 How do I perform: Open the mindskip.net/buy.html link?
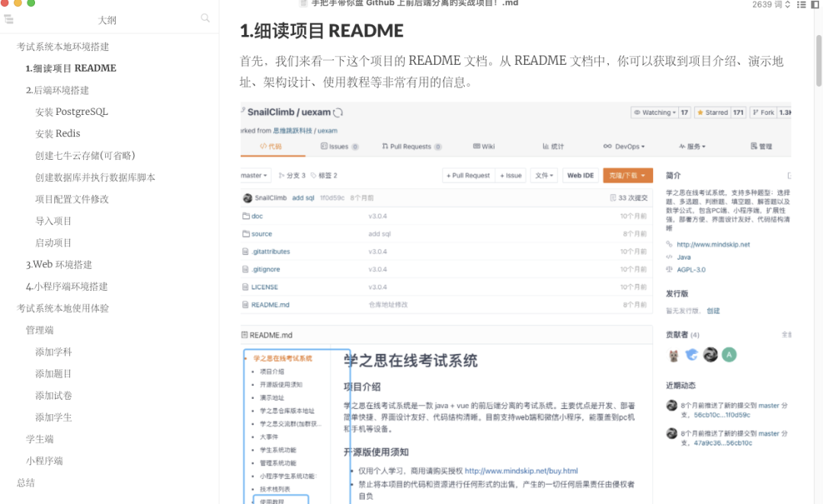(521, 471)
